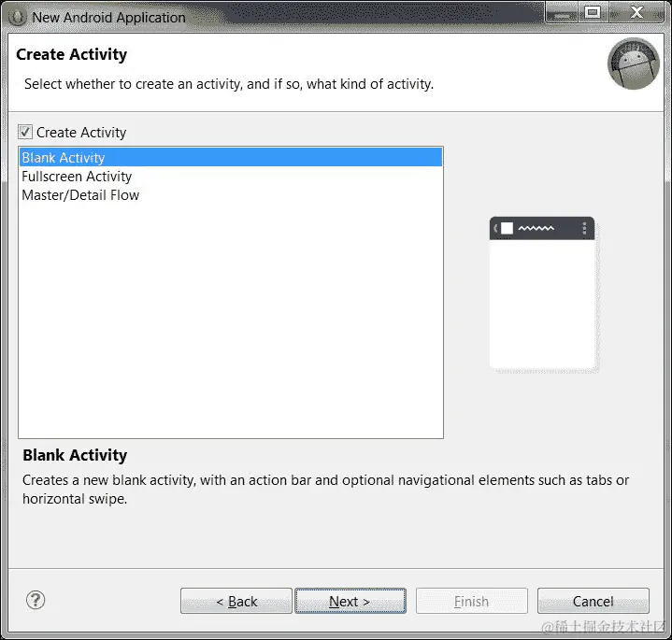Minimize the New Android Application dialog
This screenshot has width=672, height=640.
[562, 13]
